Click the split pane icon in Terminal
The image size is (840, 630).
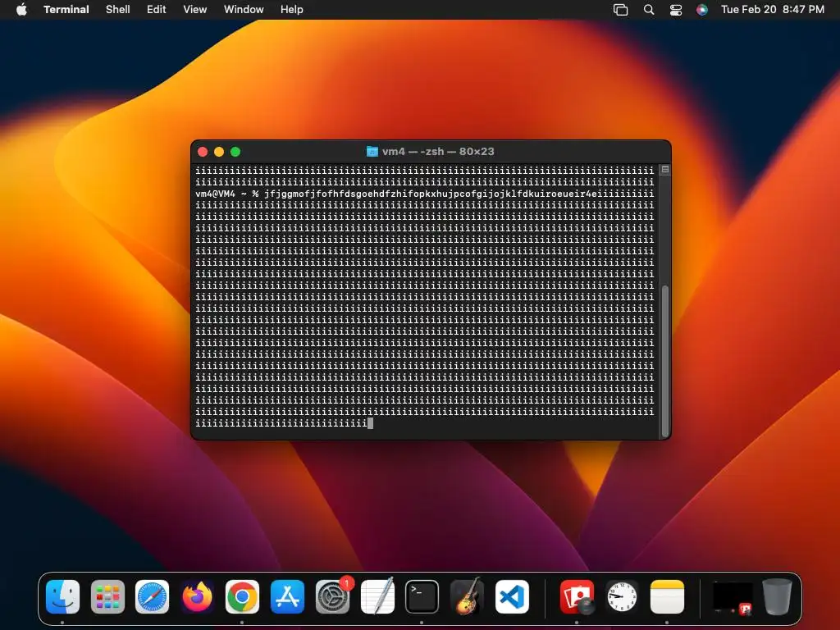[x=664, y=169]
